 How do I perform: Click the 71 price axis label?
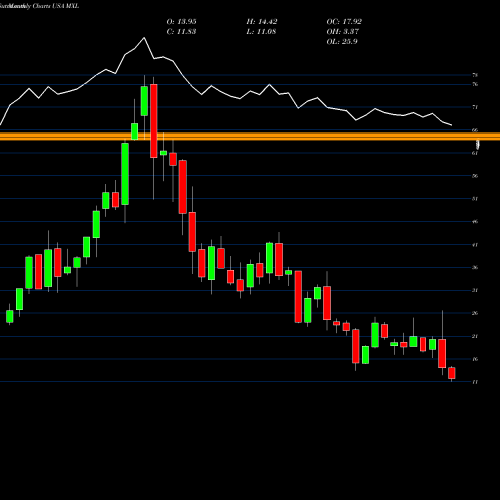coord(475,107)
